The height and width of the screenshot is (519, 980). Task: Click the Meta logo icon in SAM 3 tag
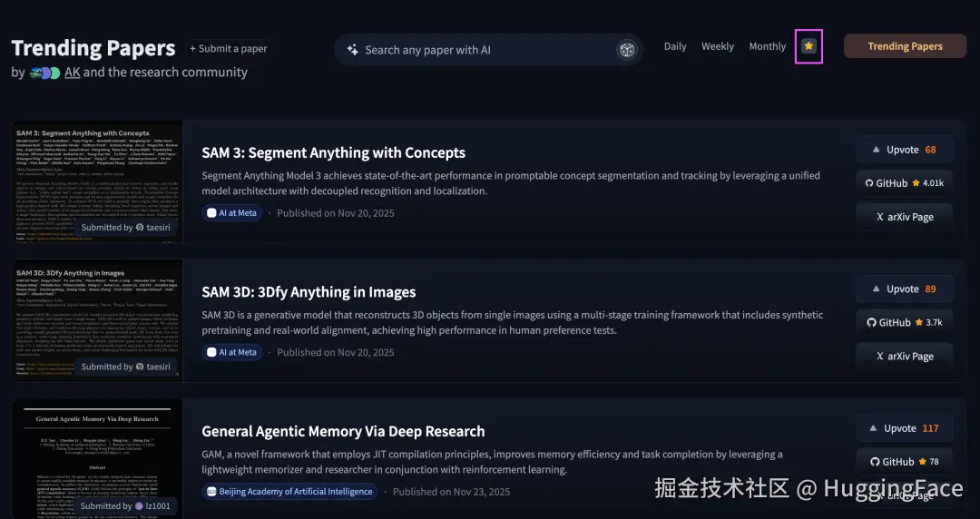(x=211, y=213)
